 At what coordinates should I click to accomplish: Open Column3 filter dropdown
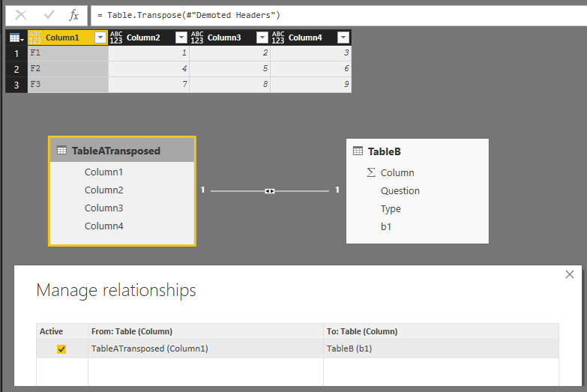coord(262,37)
